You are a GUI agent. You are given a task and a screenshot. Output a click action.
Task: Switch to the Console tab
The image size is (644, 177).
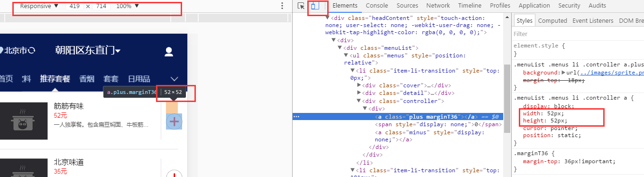377,6
